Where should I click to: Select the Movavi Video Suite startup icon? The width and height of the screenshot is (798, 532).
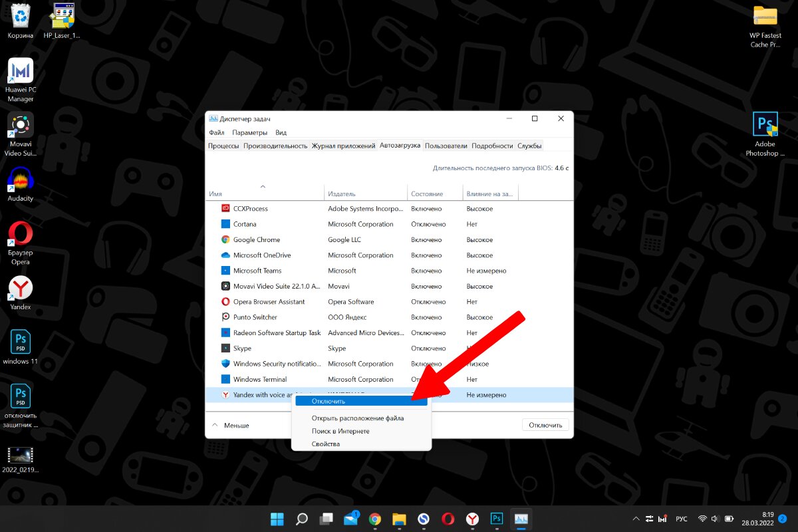pyautogui.click(x=225, y=286)
